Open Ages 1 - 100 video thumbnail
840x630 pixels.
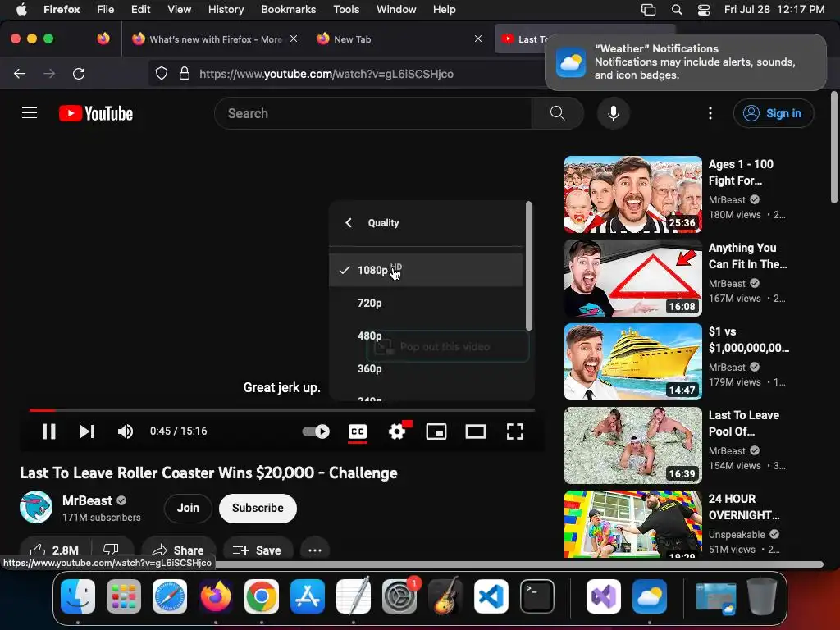pos(632,194)
